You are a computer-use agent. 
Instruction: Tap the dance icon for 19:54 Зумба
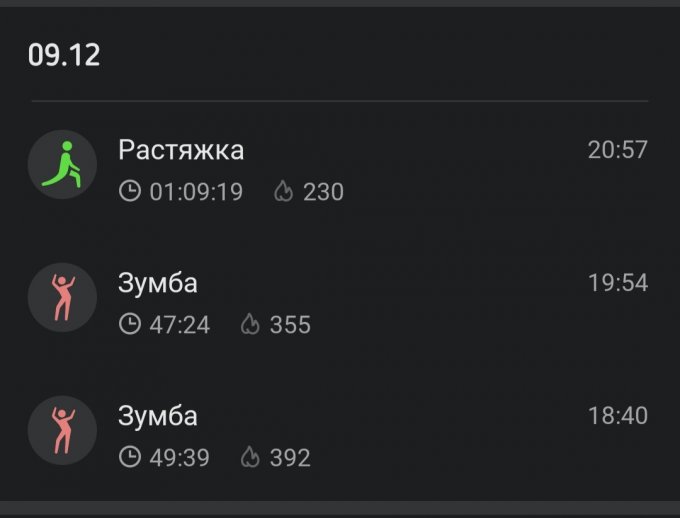[62, 297]
